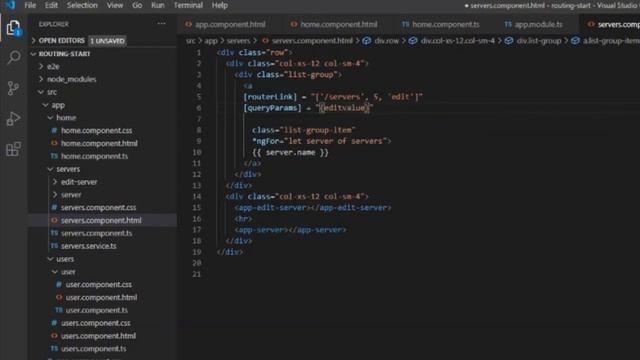Viewport: 640px width, 360px height.
Task: Click the TS icon on home.component.ts tab
Action: pos(405,24)
